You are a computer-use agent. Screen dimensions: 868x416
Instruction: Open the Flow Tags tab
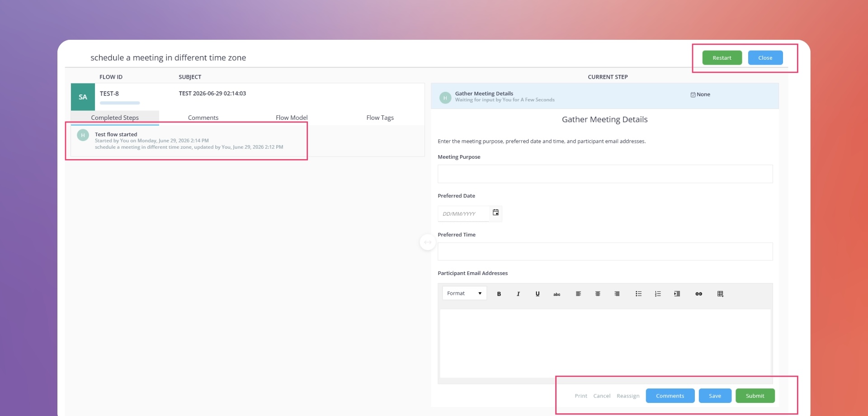(x=380, y=118)
